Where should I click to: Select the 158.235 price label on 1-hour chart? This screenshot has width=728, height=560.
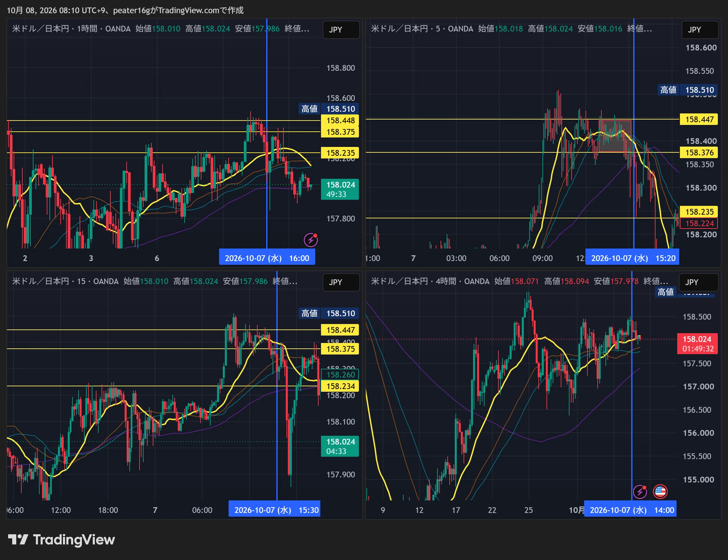point(340,153)
